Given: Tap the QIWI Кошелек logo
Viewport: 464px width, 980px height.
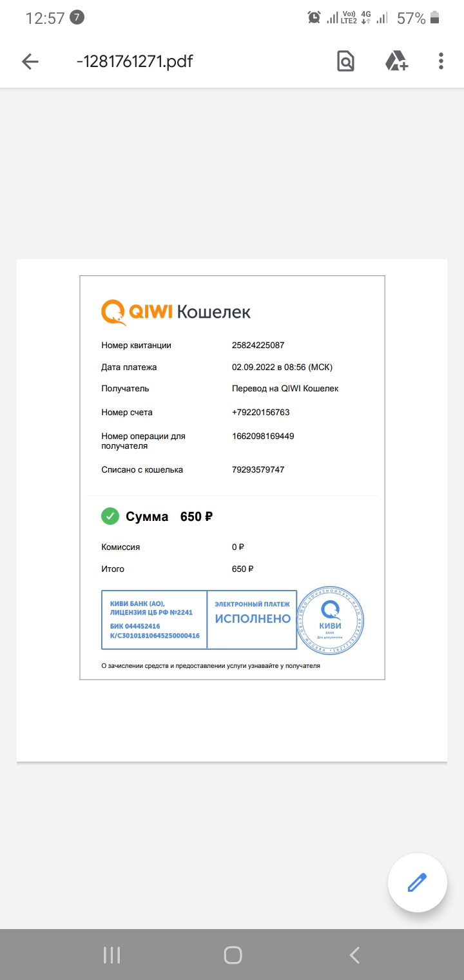Looking at the screenshot, I should coord(176,312).
